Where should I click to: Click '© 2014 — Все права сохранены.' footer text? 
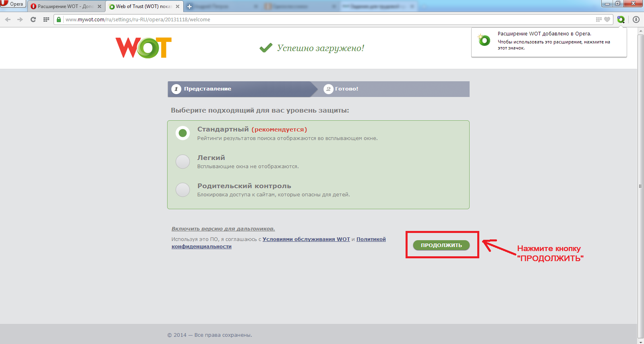click(x=210, y=335)
